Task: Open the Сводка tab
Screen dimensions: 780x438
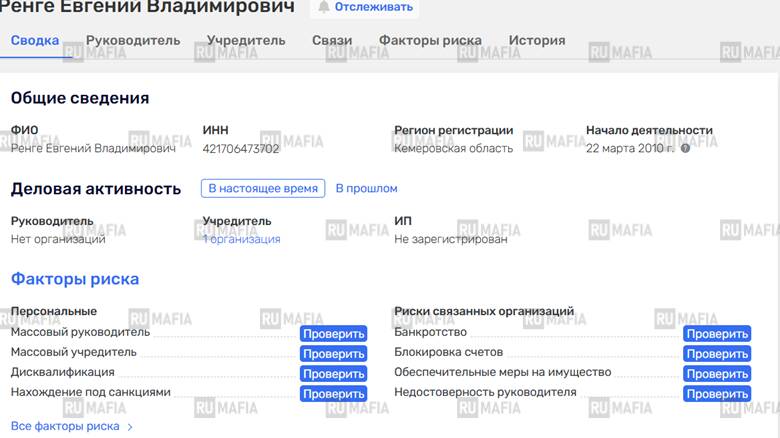Action: [35, 40]
